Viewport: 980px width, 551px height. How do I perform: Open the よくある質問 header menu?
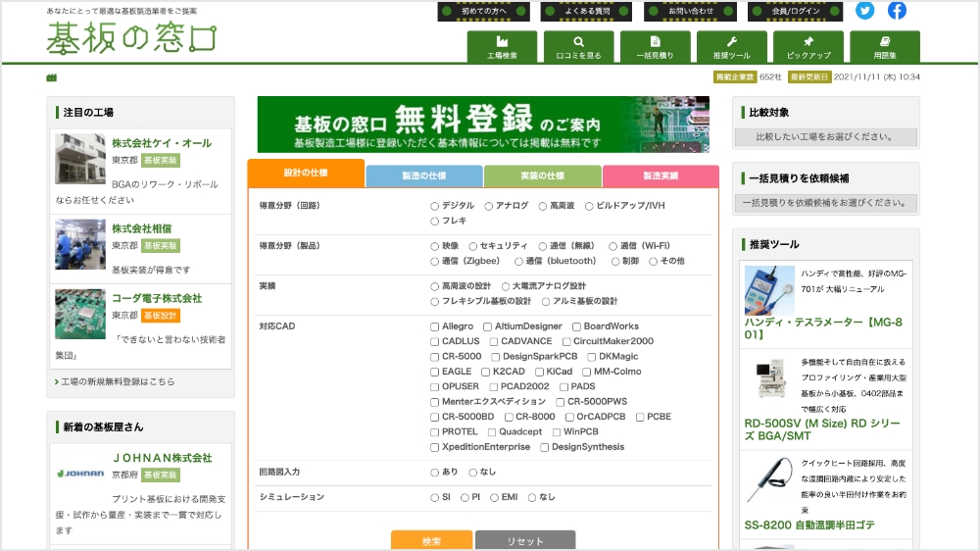point(586,11)
